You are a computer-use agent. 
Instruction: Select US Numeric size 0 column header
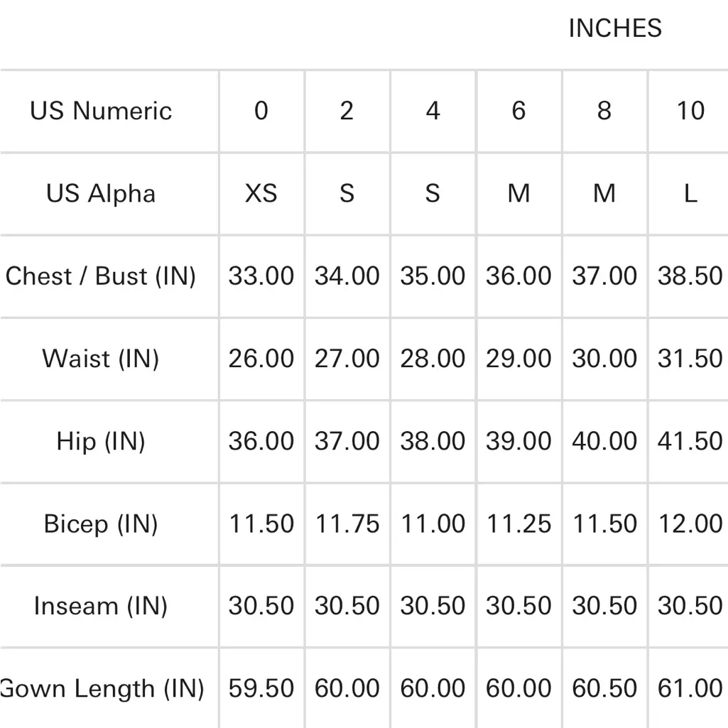point(261,111)
